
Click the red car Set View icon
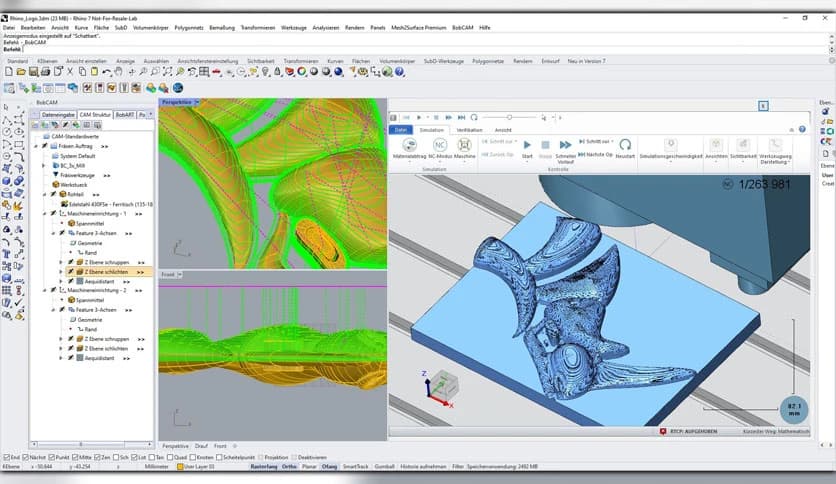click(x=216, y=71)
